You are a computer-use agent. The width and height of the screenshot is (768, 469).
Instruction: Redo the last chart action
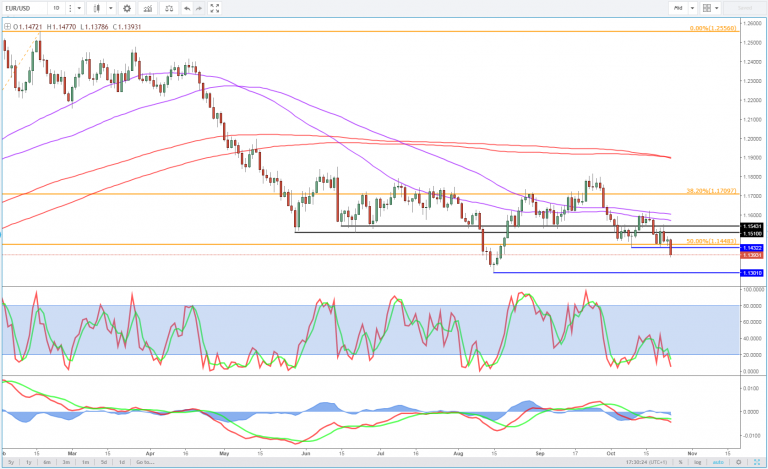point(199,8)
